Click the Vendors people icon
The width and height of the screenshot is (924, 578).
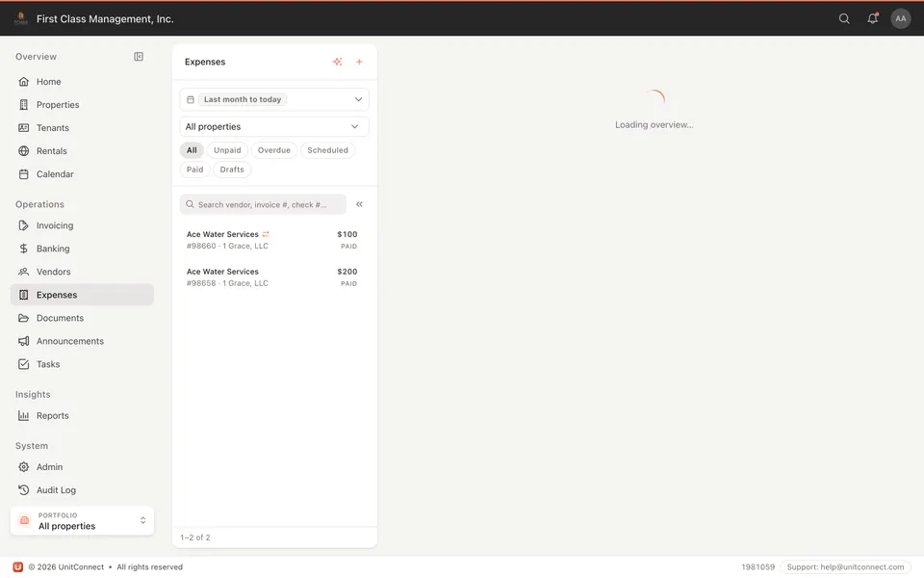tap(23, 272)
